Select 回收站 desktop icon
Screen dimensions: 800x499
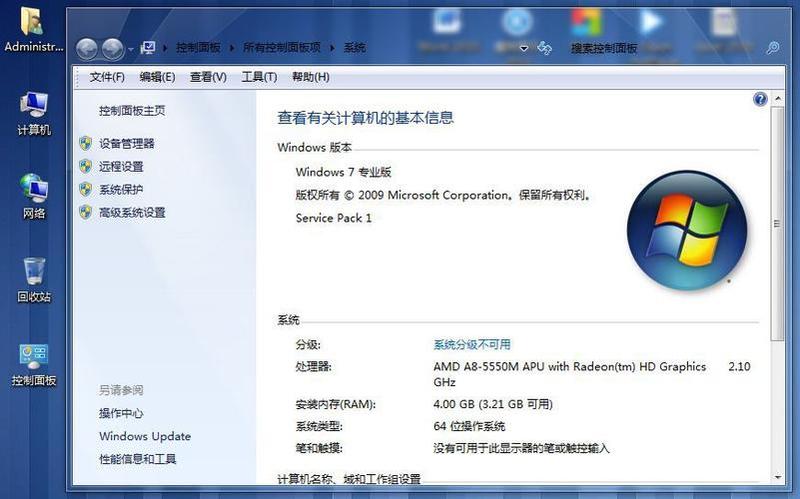(x=34, y=280)
